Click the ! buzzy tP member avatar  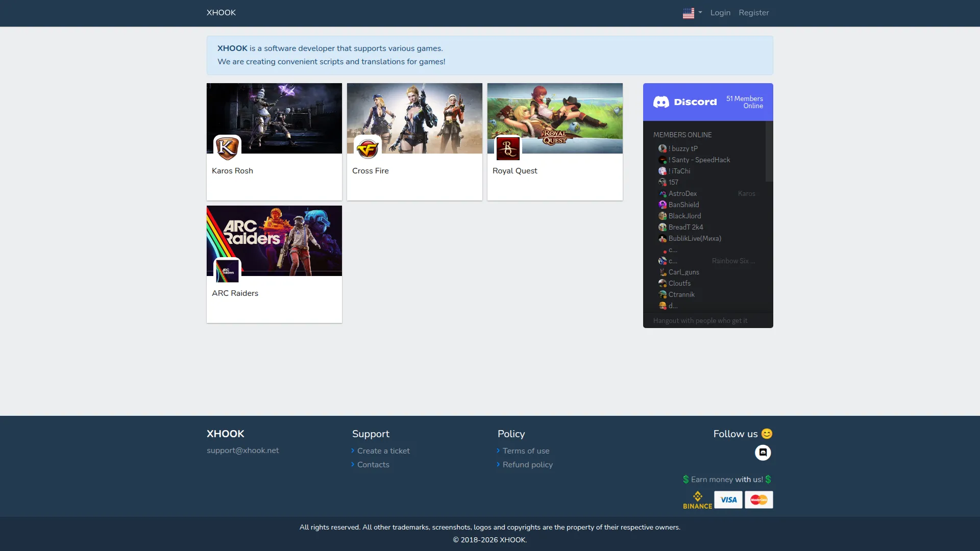point(663,148)
